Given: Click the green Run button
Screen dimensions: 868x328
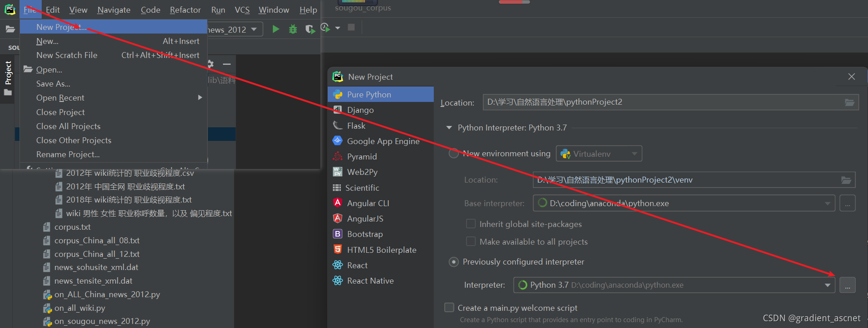Looking at the screenshot, I should click(276, 29).
